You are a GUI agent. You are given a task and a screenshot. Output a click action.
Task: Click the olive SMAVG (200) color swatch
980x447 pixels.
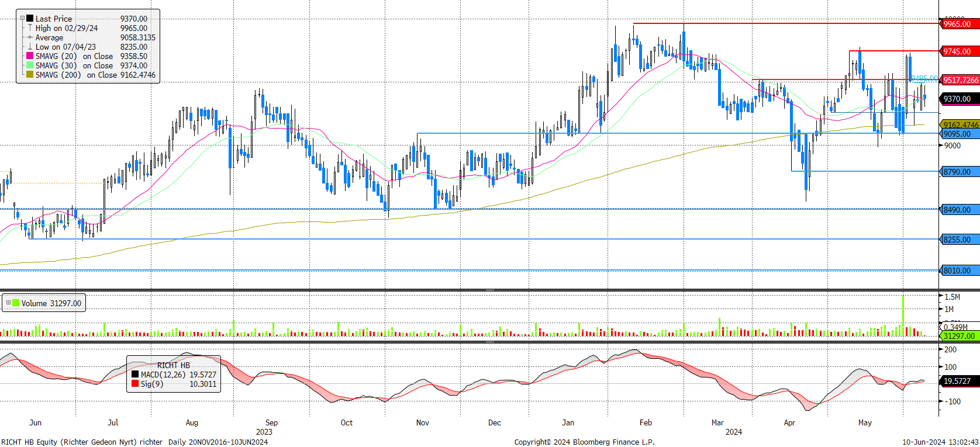tap(30, 75)
